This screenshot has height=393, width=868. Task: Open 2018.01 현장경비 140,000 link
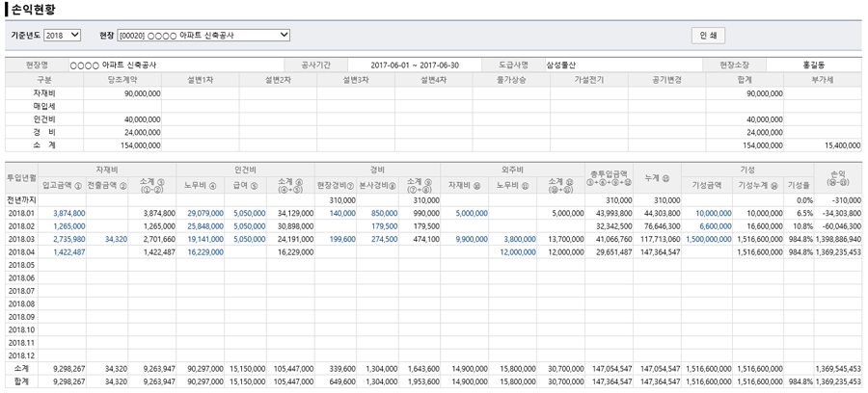(x=341, y=212)
